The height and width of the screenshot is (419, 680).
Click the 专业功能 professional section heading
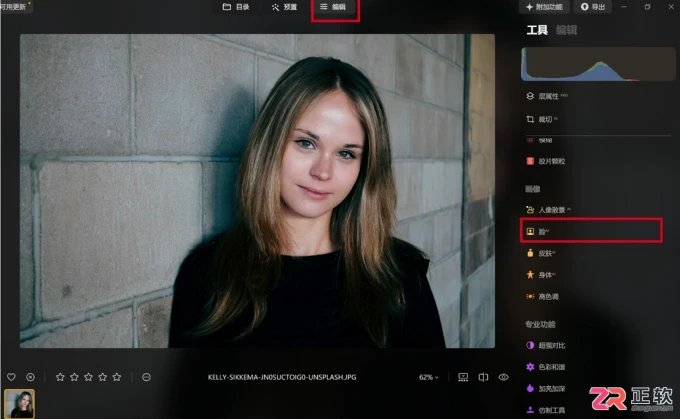540,324
